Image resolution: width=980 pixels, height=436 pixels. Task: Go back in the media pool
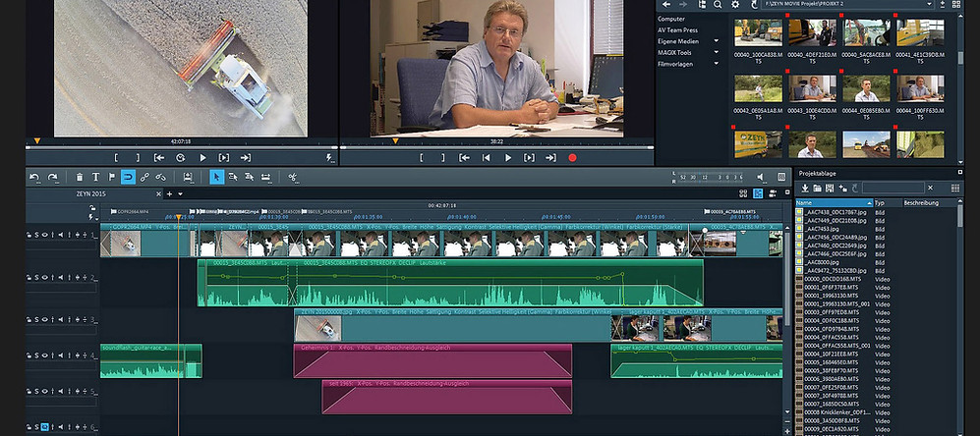666,4
